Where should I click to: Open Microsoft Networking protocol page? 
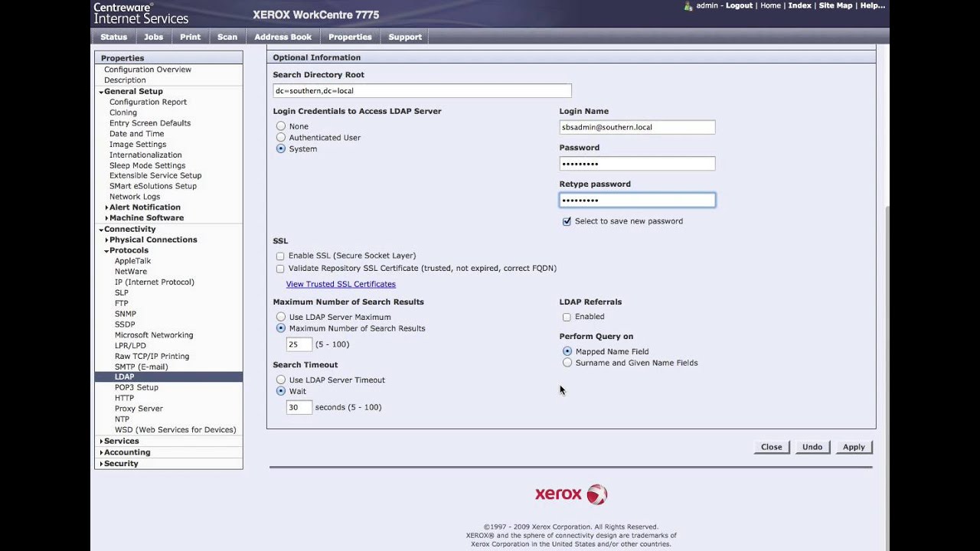pyautogui.click(x=154, y=335)
